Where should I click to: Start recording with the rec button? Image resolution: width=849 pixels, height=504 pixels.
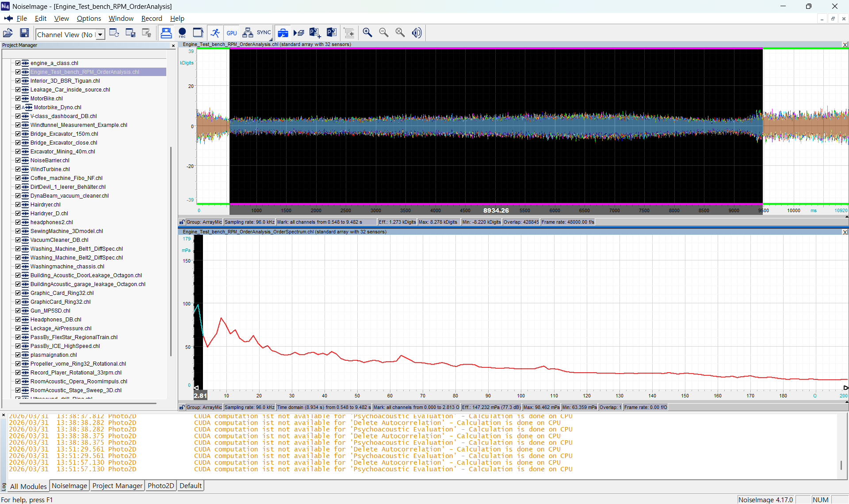click(182, 33)
